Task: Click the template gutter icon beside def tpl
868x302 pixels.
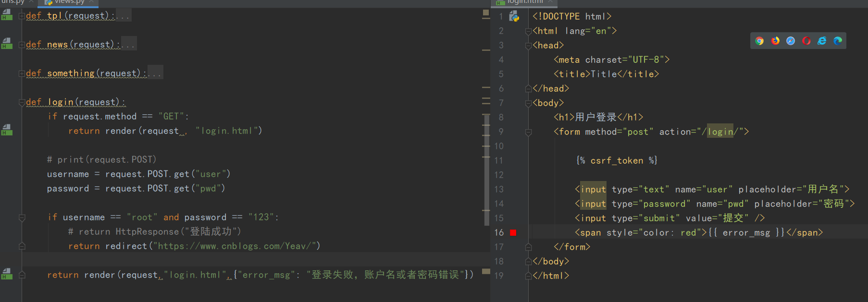Action: pos(7,15)
